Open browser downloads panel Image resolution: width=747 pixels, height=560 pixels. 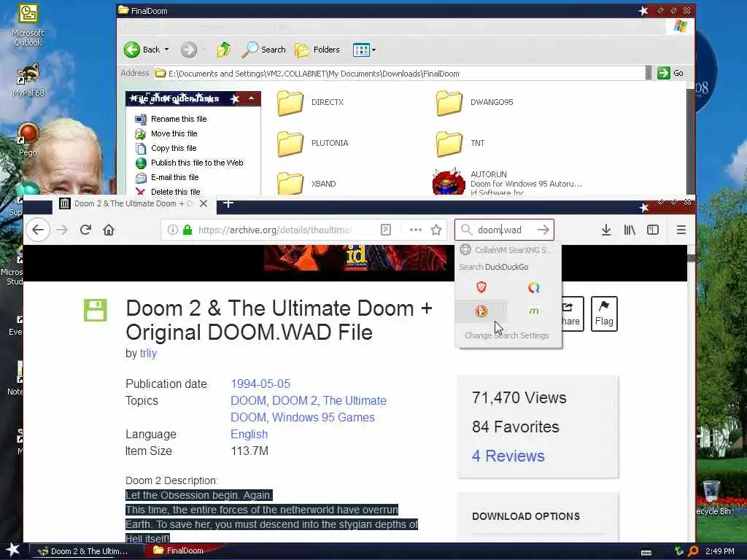click(606, 230)
